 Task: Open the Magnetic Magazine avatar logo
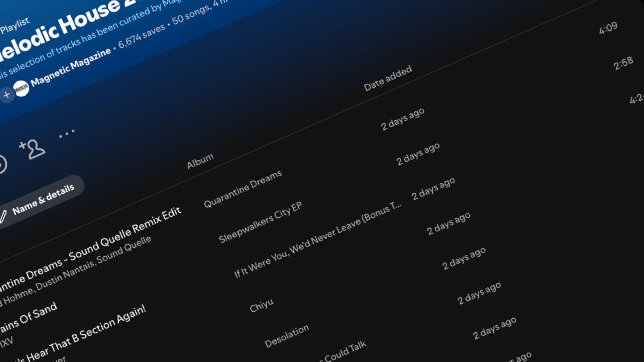coord(21,88)
